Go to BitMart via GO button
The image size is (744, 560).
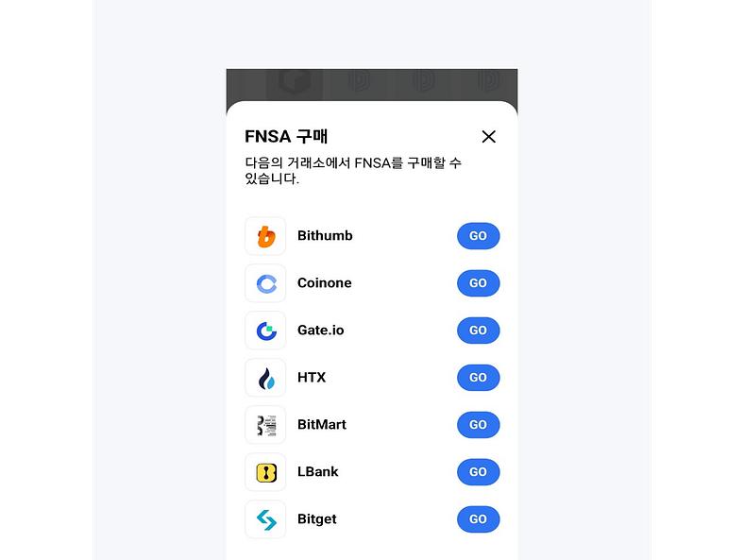(478, 425)
